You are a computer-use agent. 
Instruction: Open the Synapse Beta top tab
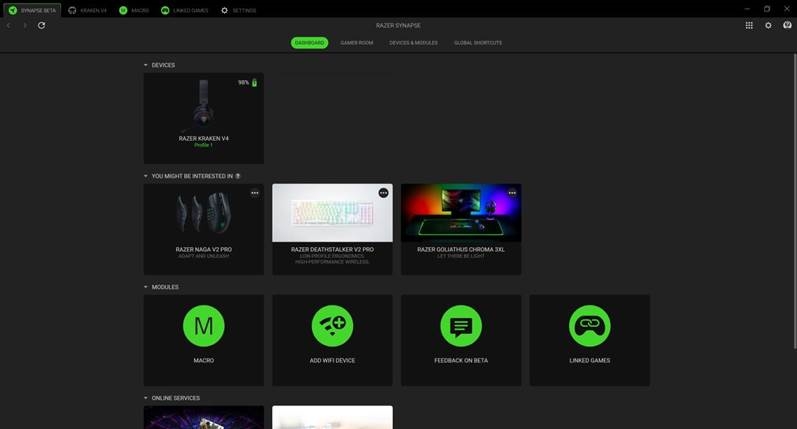tap(32, 10)
